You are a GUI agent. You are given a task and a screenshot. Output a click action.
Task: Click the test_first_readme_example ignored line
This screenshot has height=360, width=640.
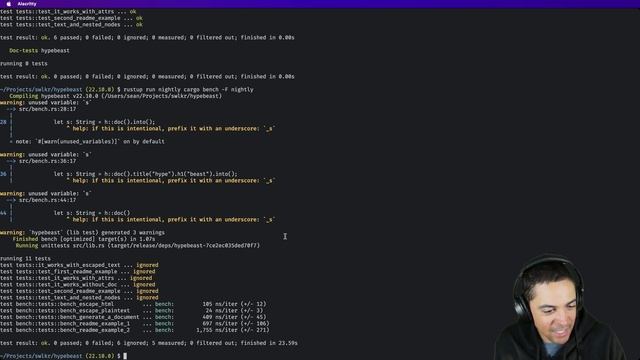click(78, 271)
